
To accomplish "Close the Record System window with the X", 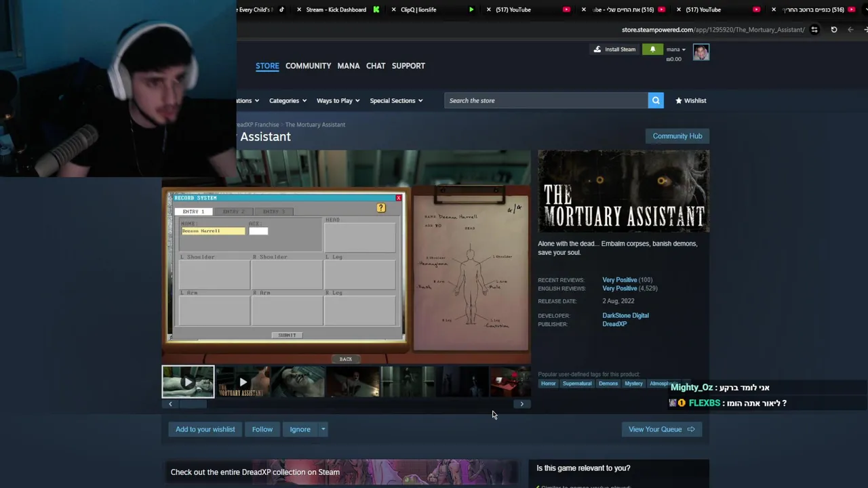I will tap(399, 198).
